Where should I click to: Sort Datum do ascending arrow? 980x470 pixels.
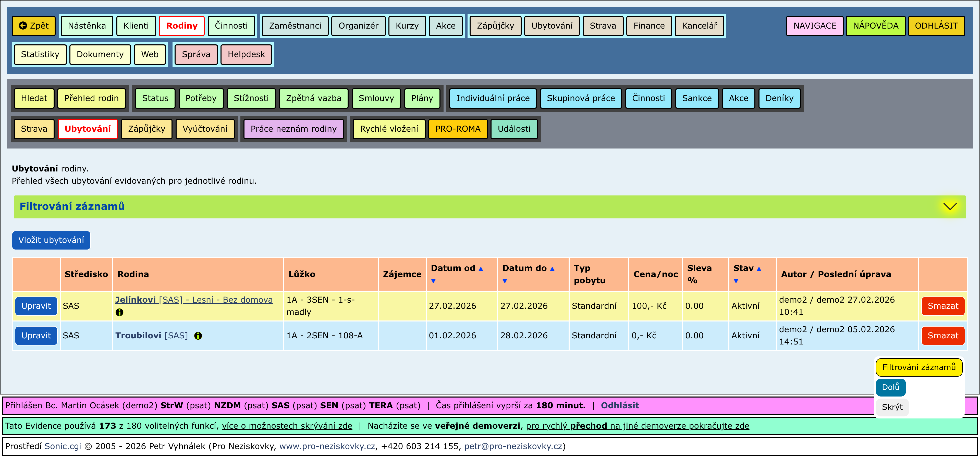pos(552,268)
